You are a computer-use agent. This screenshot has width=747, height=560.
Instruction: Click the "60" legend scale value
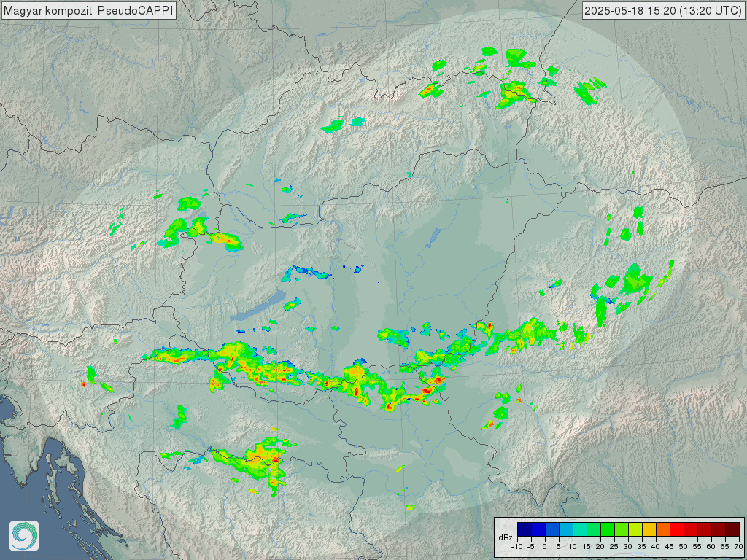click(x=711, y=547)
